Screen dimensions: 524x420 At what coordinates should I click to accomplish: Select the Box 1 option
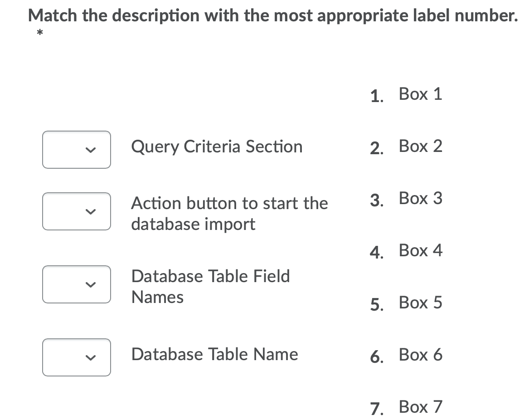pos(420,94)
